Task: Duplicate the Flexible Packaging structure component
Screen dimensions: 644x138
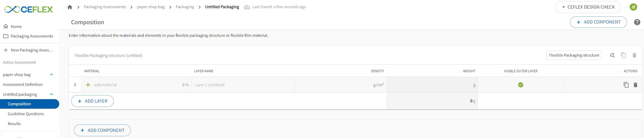Action: pos(623,55)
